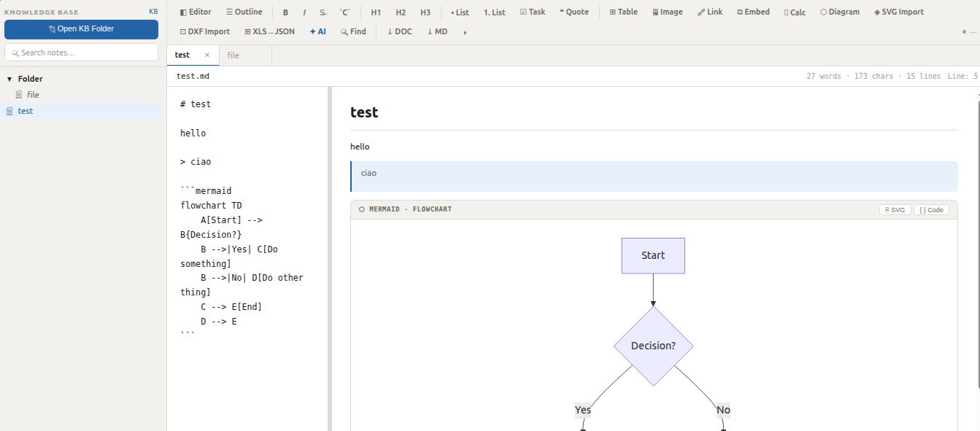Open SVG Import tool
Image resolution: width=980 pixels, height=431 pixels.
[x=898, y=12]
